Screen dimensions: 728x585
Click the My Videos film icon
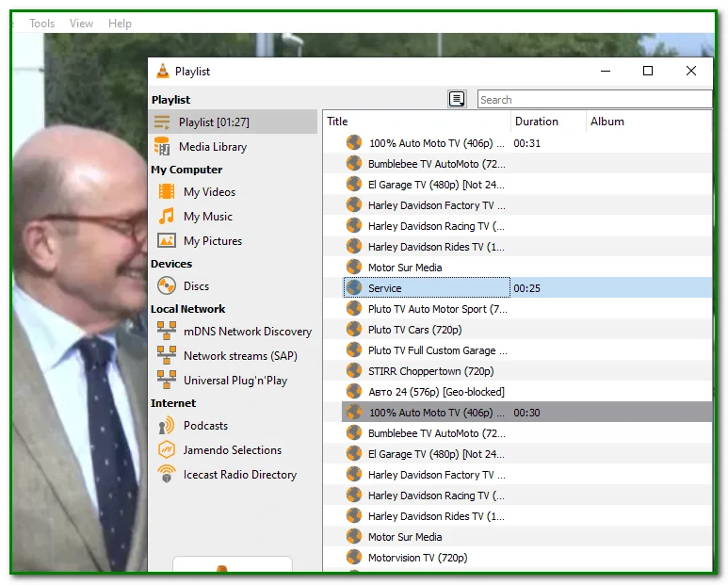[166, 191]
